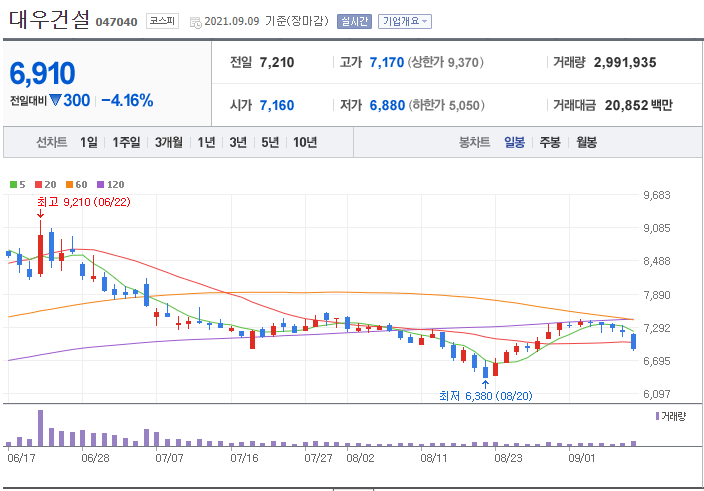Image resolution: width=704 pixels, height=491 pixels.
Task: Switch to the 주봉 weekly candle chart
Action: tap(550, 142)
